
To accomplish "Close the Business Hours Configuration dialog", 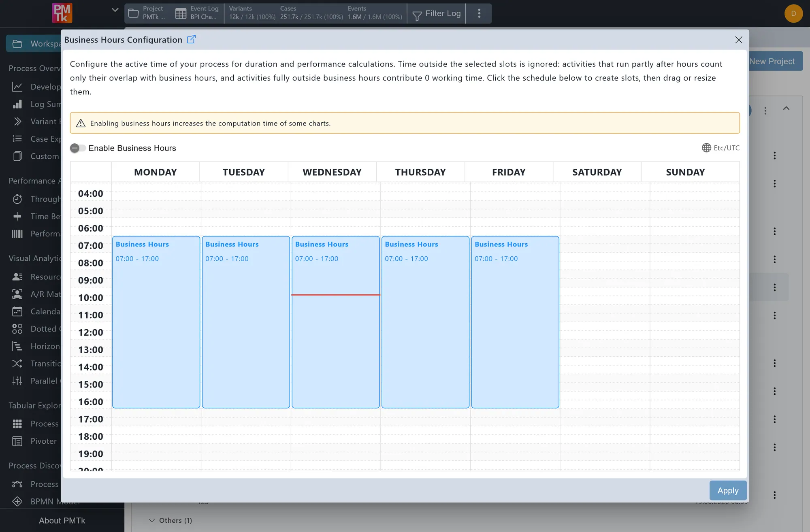I will click(x=738, y=40).
